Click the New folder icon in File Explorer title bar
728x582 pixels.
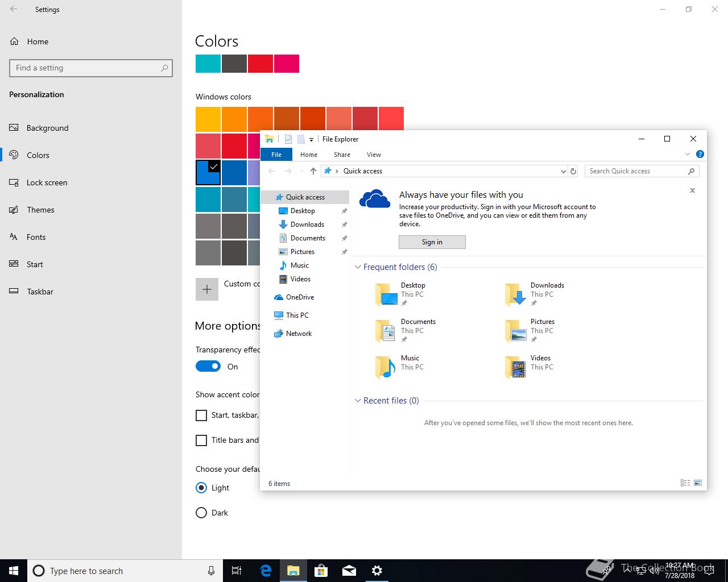[x=301, y=139]
